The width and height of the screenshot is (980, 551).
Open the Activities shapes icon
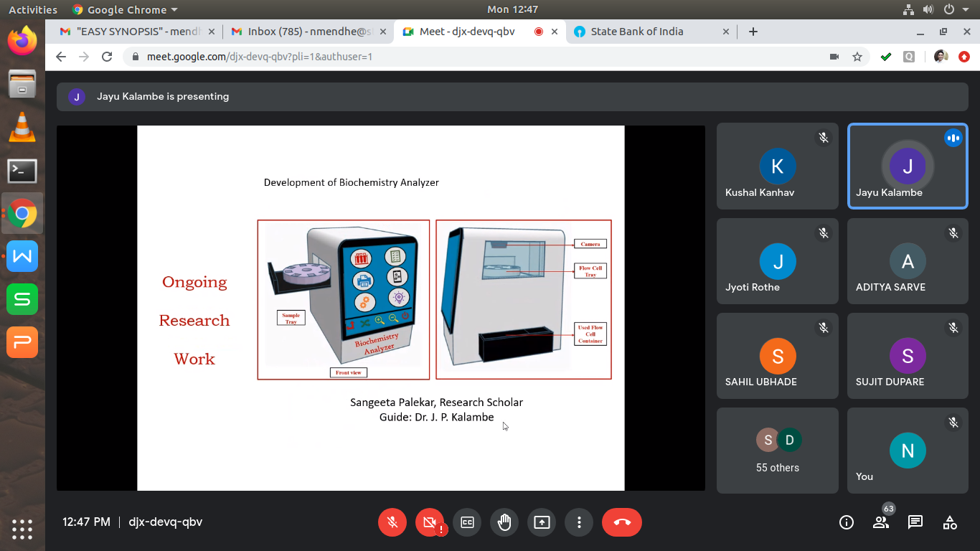(950, 522)
